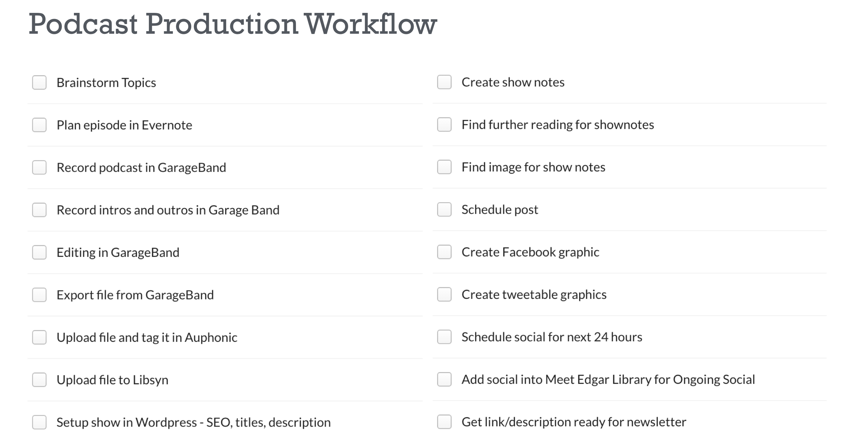Tick the Create show notes checkbox

[x=444, y=82]
